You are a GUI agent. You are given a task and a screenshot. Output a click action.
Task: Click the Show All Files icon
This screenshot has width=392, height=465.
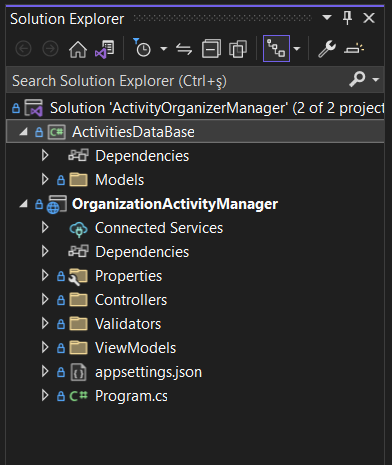coord(238,49)
